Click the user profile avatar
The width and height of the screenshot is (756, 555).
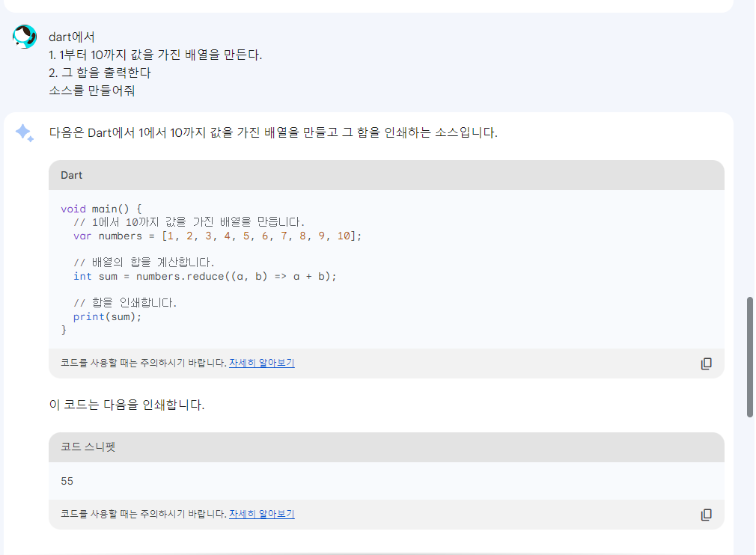click(25, 36)
